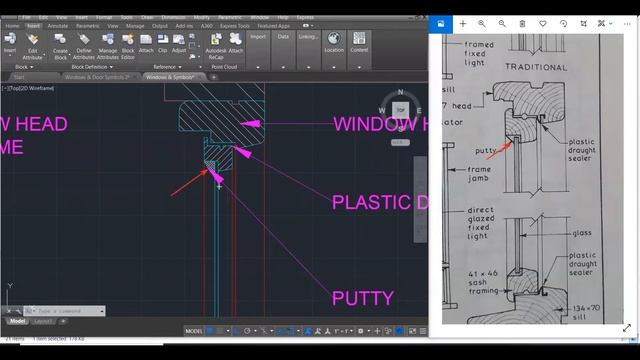Launch the Block Editor
Image resolution: width=640 pixels, height=360 pixels.
tap(128, 47)
